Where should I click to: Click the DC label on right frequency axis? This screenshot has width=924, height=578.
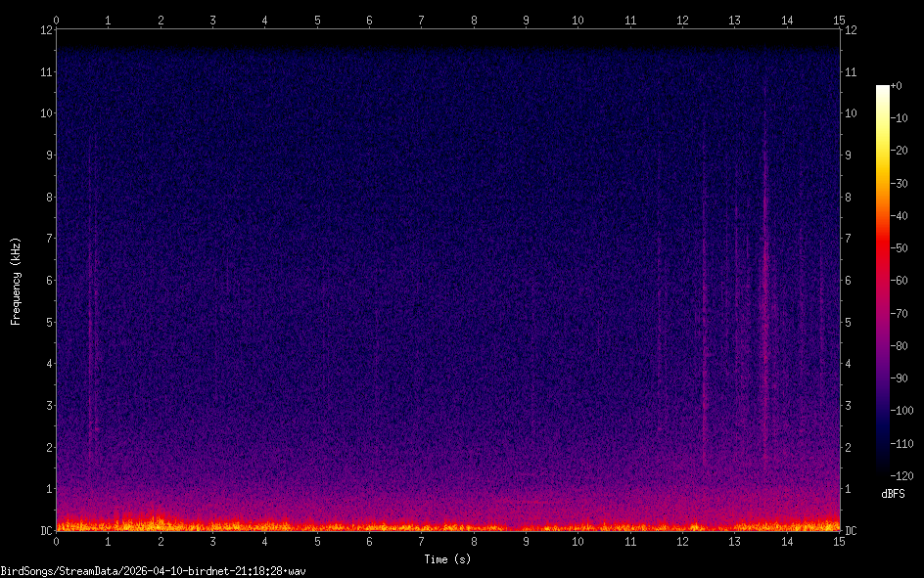click(x=852, y=531)
